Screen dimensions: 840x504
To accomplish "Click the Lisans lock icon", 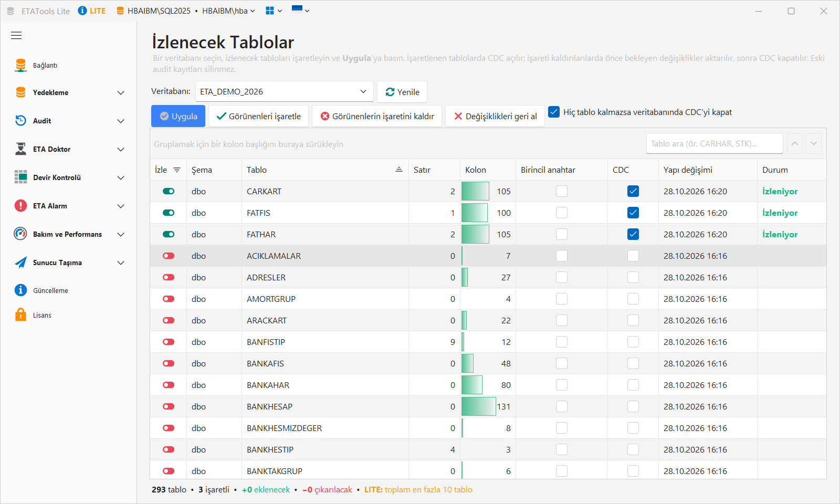I will point(20,315).
